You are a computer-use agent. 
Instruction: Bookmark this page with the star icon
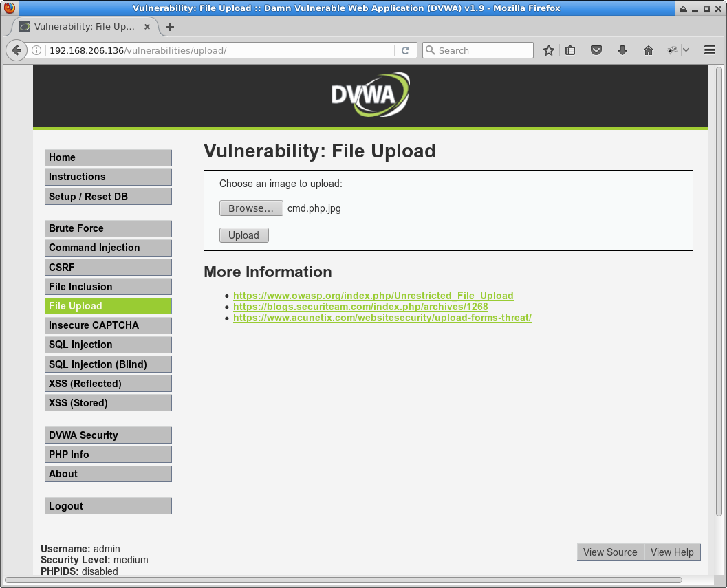pyautogui.click(x=548, y=50)
